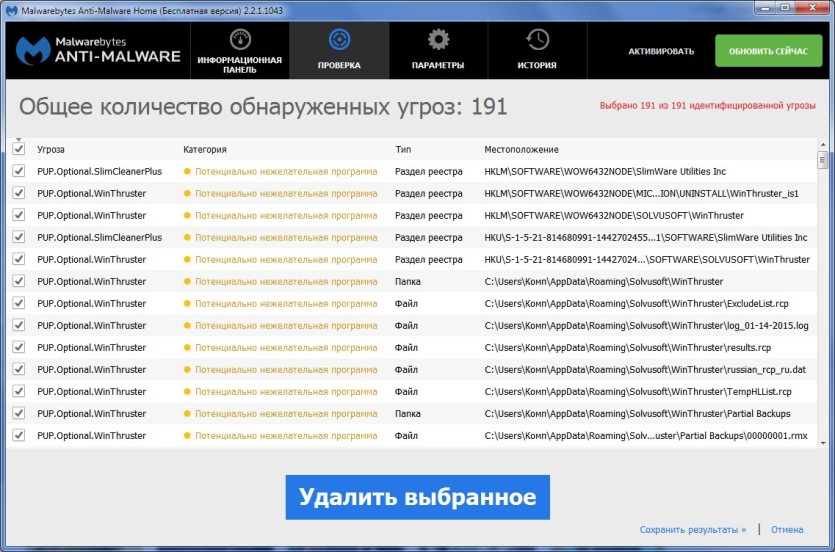This screenshot has height=552, width=835.
Task: Click the Удалить выбранное button
Action: click(418, 497)
